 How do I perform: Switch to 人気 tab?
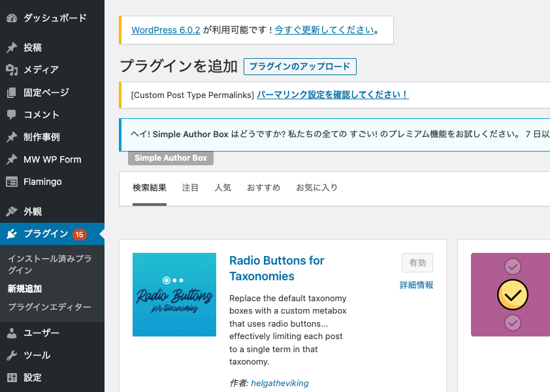point(223,188)
